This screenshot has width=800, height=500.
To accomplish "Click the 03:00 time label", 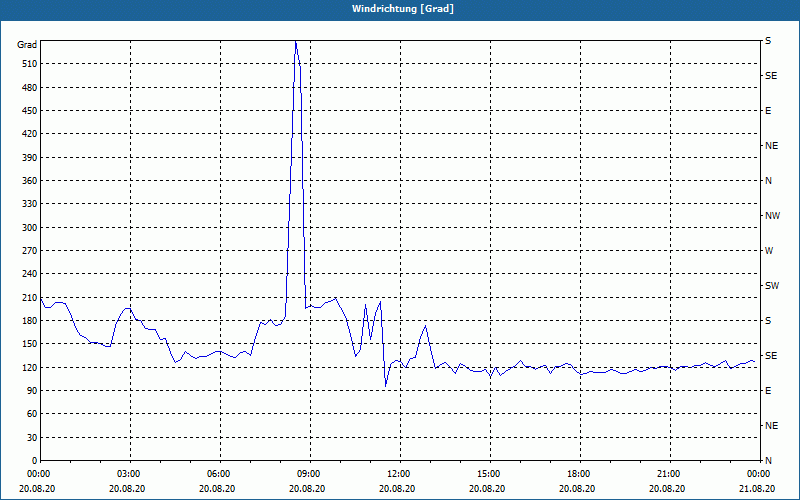I will click(x=130, y=473).
